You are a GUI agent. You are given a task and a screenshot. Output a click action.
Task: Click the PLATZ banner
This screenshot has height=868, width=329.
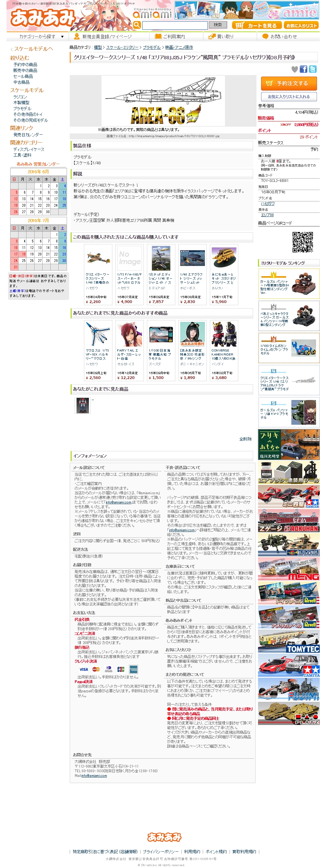point(289,713)
